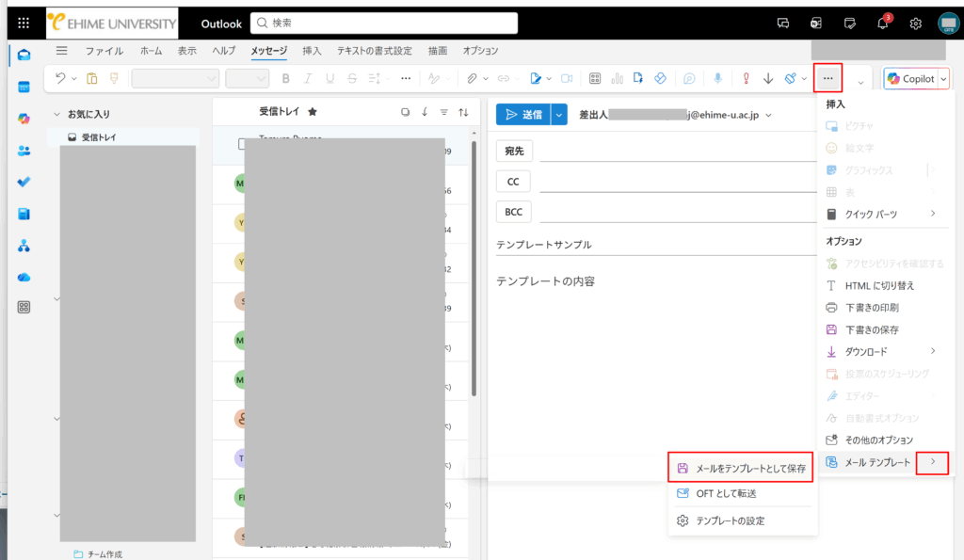Click the attach file paperclip icon
Image resolution: width=964 pixels, height=560 pixels.
coord(472,79)
